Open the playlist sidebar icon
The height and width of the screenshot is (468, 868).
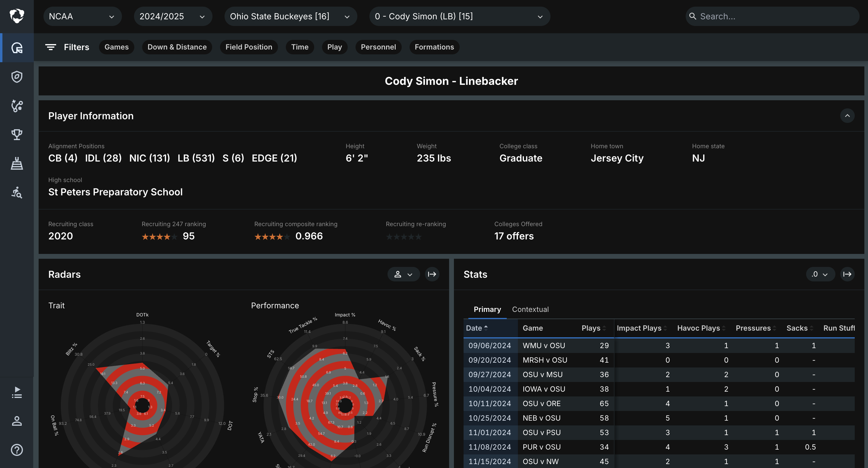click(17, 393)
